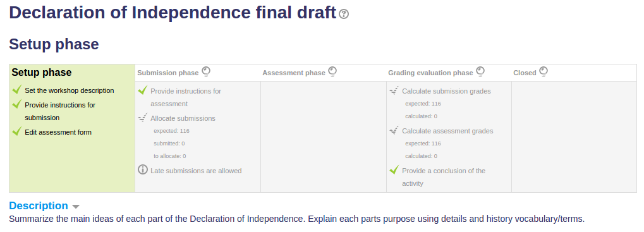
Task: Click green check beside Edit assessment form
Action: coord(17,131)
